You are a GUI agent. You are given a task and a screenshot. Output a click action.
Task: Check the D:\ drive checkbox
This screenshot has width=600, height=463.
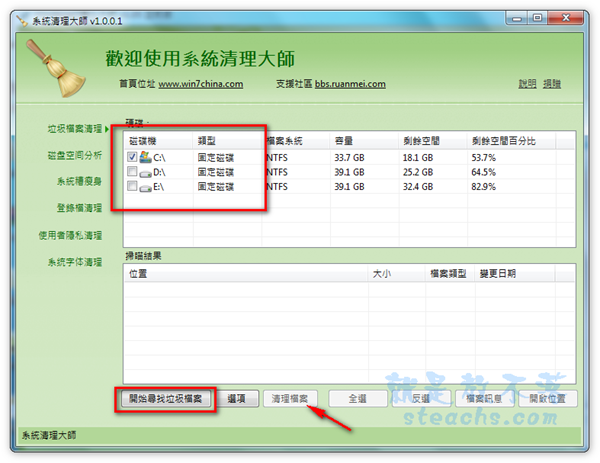(x=133, y=172)
